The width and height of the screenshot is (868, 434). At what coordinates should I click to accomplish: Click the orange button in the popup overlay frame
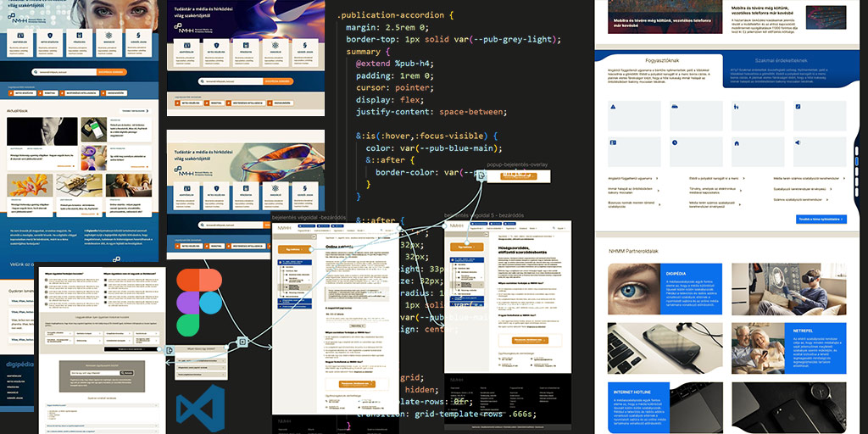[519, 175]
